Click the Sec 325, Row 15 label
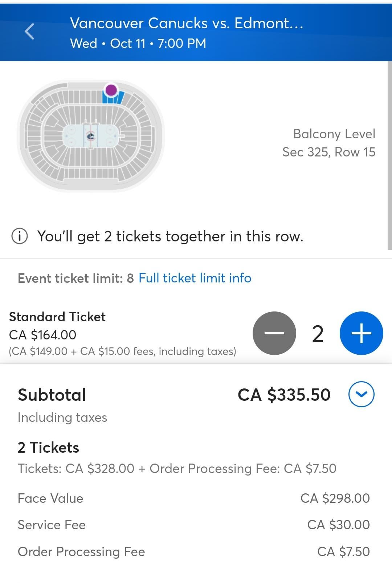The width and height of the screenshot is (392, 583). tap(328, 152)
